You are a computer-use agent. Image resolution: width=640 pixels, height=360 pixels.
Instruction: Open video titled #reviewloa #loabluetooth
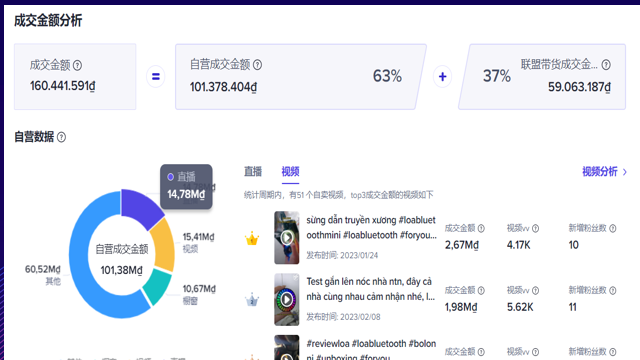pyautogui.click(x=371, y=349)
